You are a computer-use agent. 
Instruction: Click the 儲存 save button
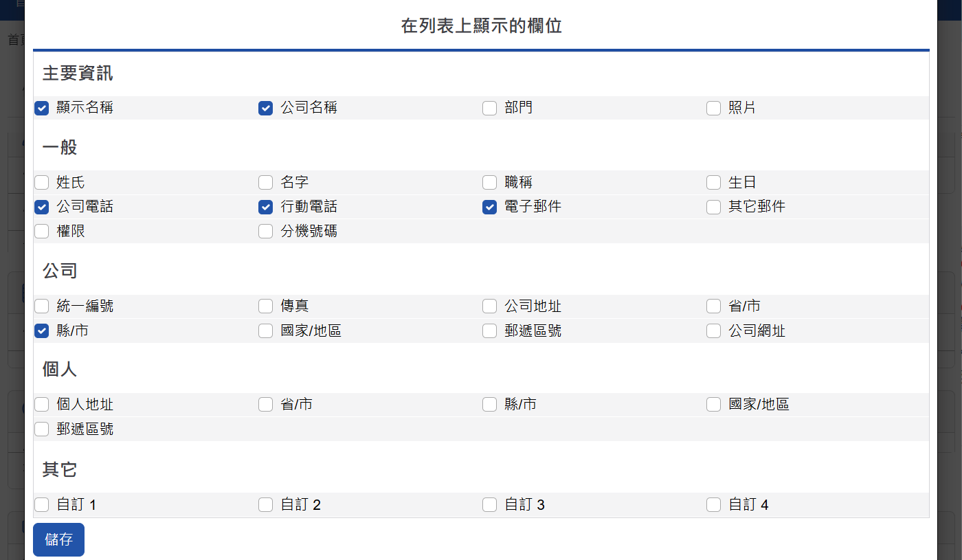point(58,539)
